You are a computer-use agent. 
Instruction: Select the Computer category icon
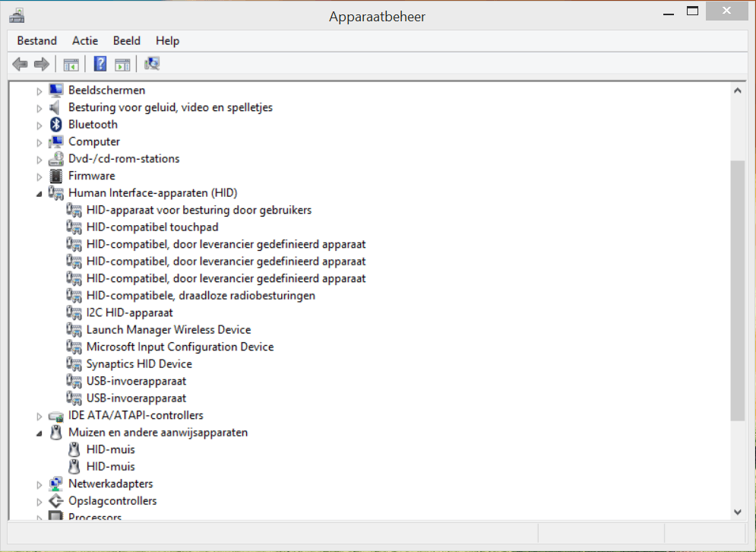pyautogui.click(x=56, y=141)
